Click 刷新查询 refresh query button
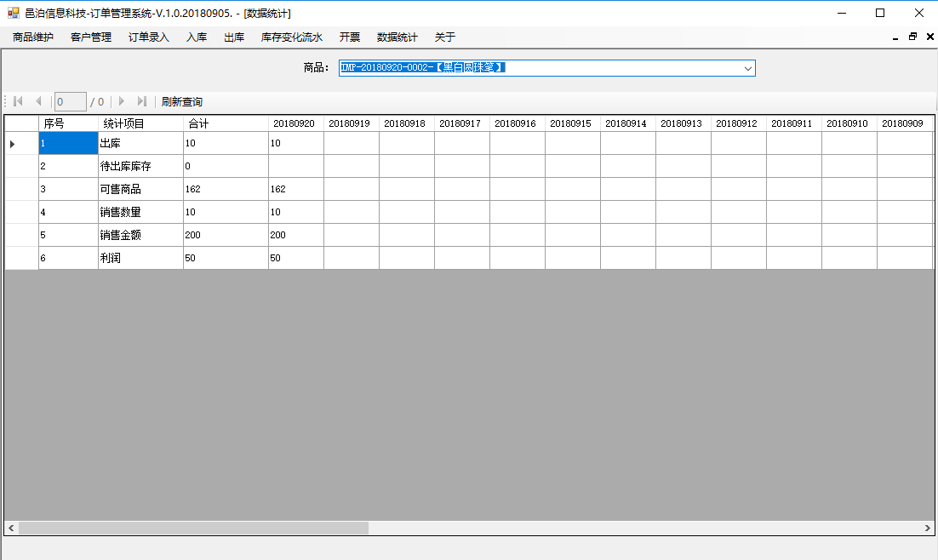 [182, 102]
